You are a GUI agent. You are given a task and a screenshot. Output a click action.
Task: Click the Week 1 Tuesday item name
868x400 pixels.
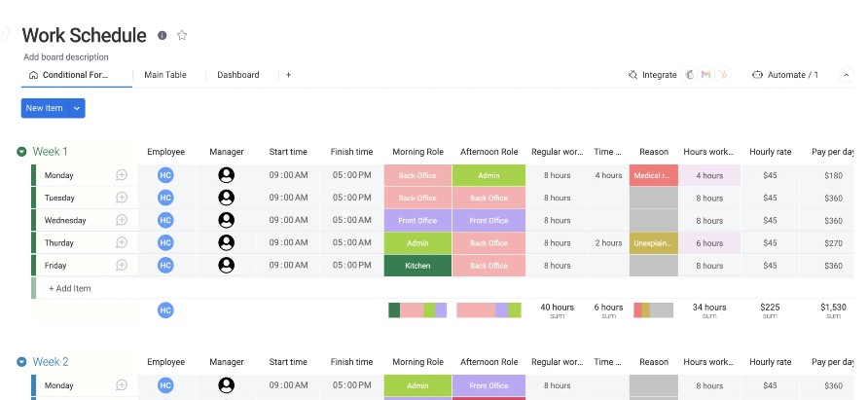[59, 198]
